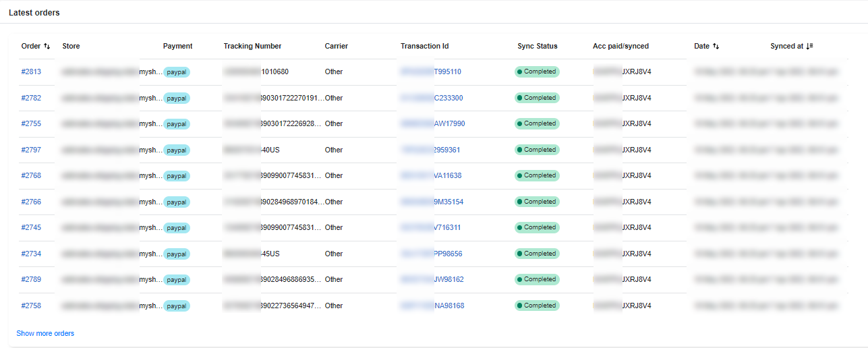Viewport: 868px width, 348px height.
Task: Click Completed status for order #2782
Action: click(537, 98)
